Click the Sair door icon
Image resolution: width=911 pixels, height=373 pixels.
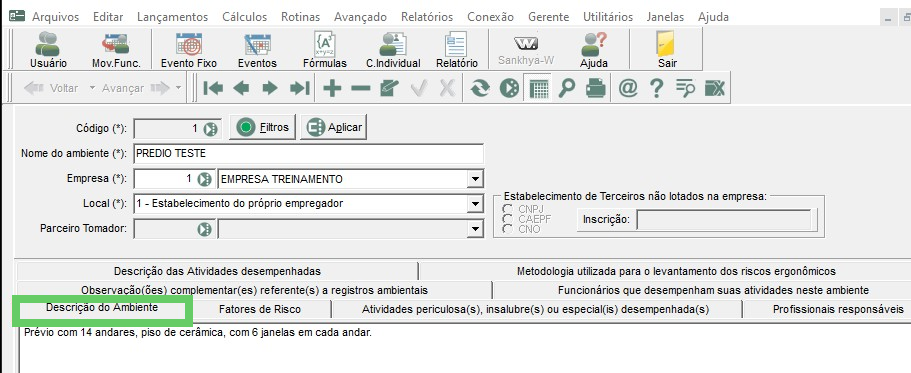click(666, 50)
